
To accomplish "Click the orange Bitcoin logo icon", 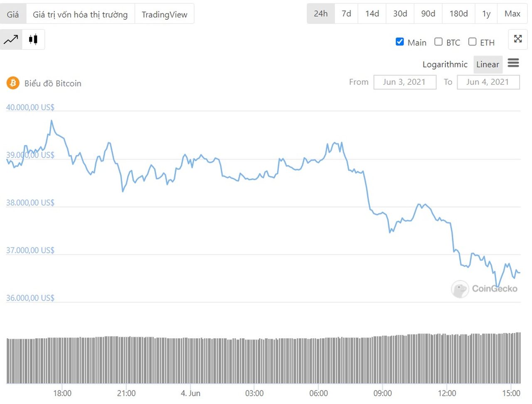I will (x=13, y=83).
